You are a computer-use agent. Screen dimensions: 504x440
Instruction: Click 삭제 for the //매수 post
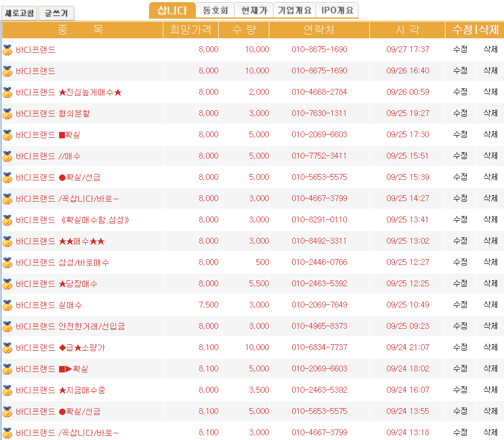click(x=491, y=155)
